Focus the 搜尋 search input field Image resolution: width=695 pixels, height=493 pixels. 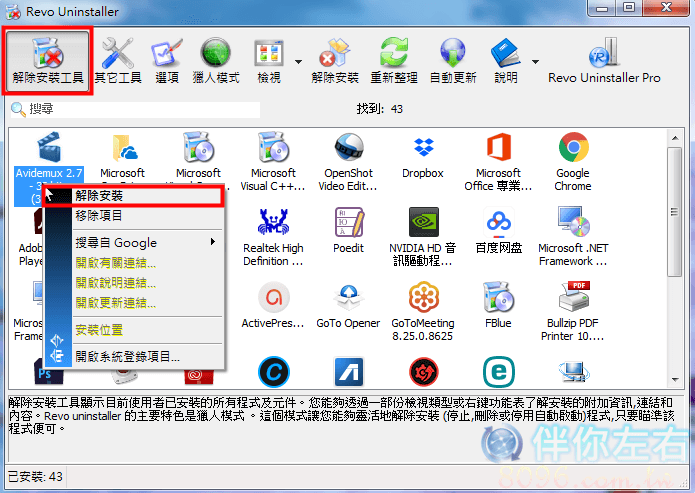click(x=135, y=109)
